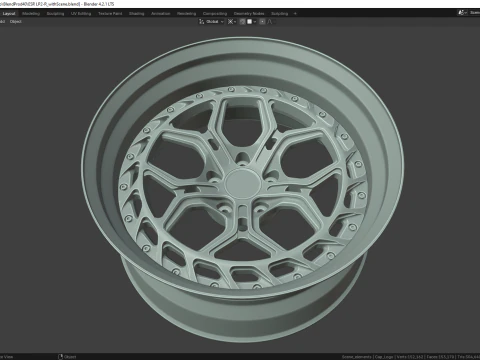Click the transform orientation icon beside Global
The image size is (480, 360).
coord(201,22)
